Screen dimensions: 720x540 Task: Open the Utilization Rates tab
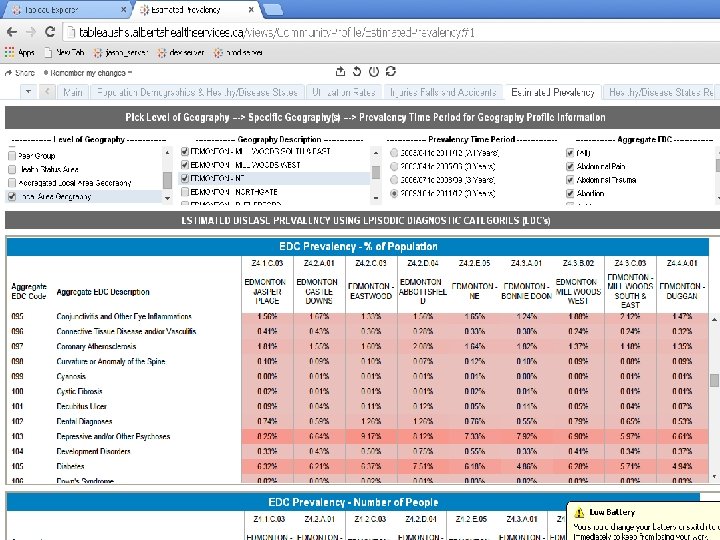344,92
